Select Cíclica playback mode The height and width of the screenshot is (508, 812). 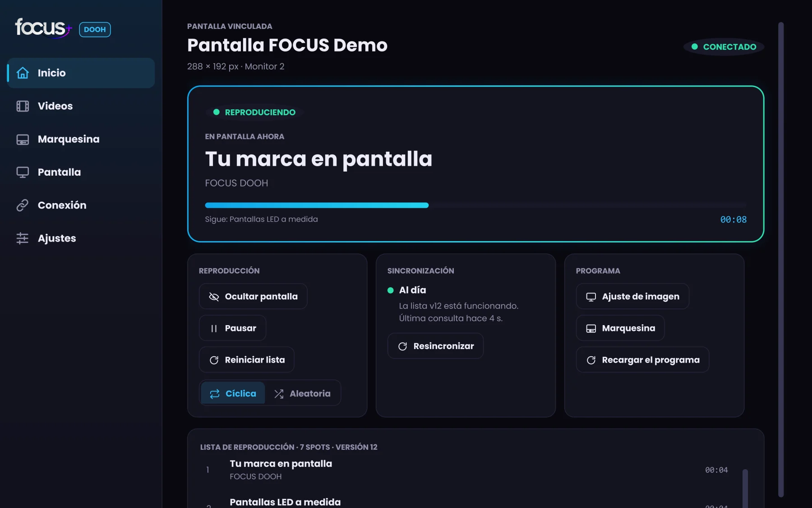point(233,393)
